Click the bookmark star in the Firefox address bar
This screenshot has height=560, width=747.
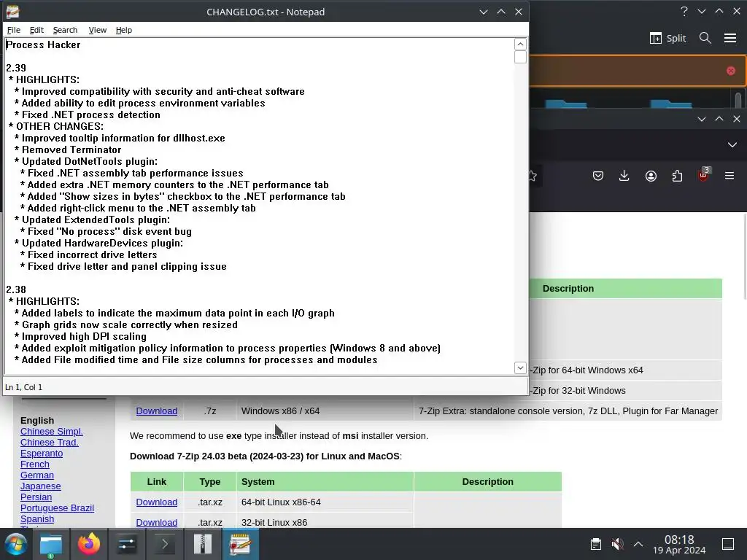[533, 176]
